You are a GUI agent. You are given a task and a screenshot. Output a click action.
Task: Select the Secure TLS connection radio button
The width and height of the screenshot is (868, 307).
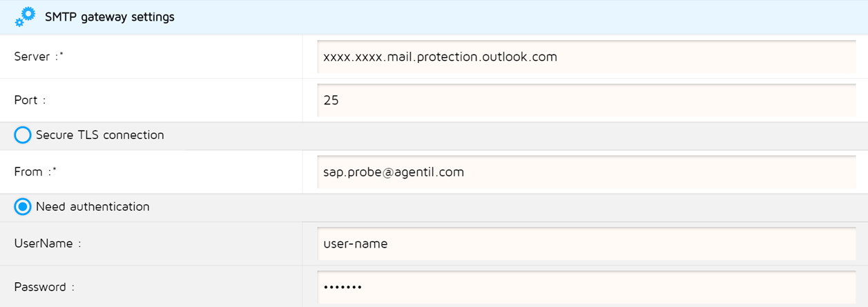(x=23, y=135)
